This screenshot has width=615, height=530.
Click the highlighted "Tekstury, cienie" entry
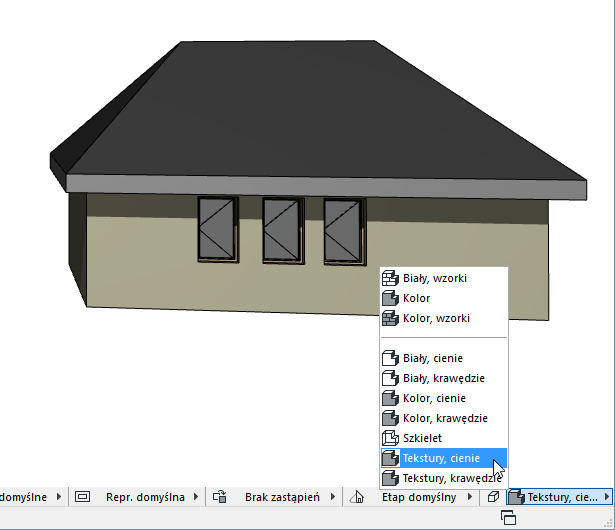pos(444,458)
